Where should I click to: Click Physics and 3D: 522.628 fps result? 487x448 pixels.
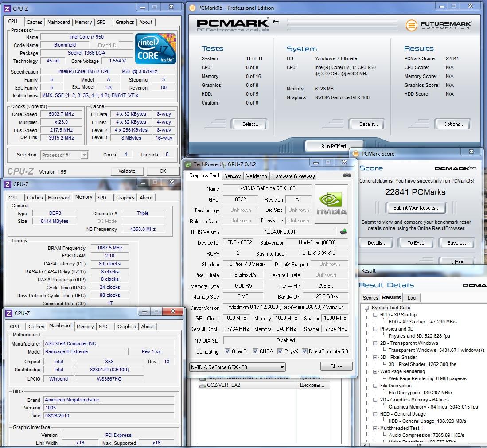tap(419, 336)
